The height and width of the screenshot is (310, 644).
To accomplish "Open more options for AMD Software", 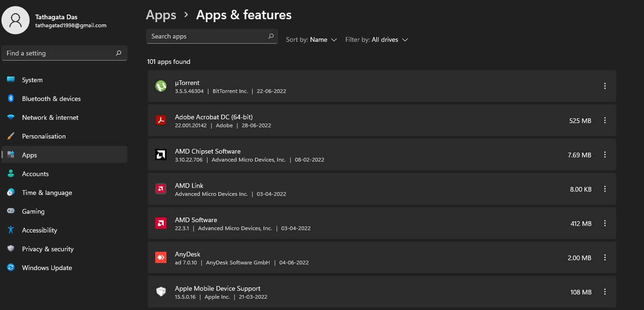I will pos(605,223).
